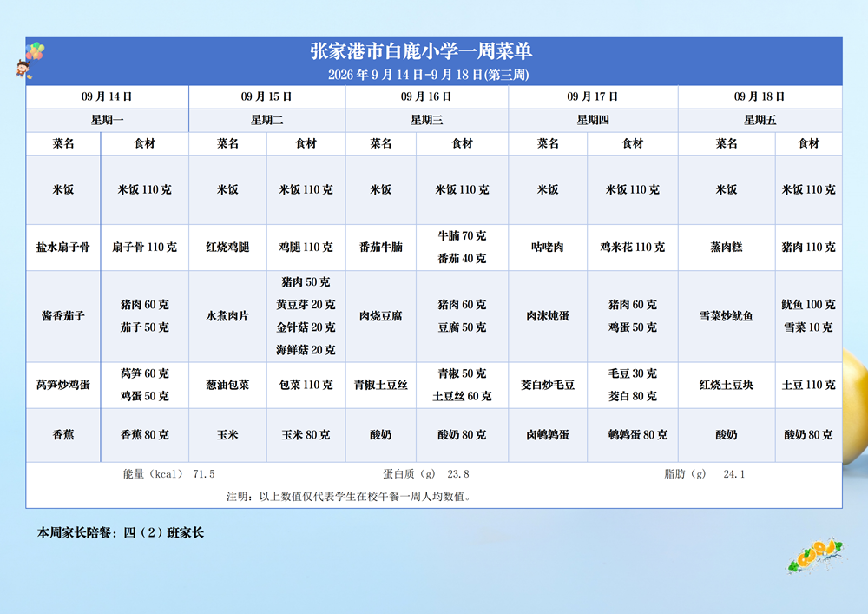
Task: Click the dish 肉烧豆腐
Action: (381, 316)
